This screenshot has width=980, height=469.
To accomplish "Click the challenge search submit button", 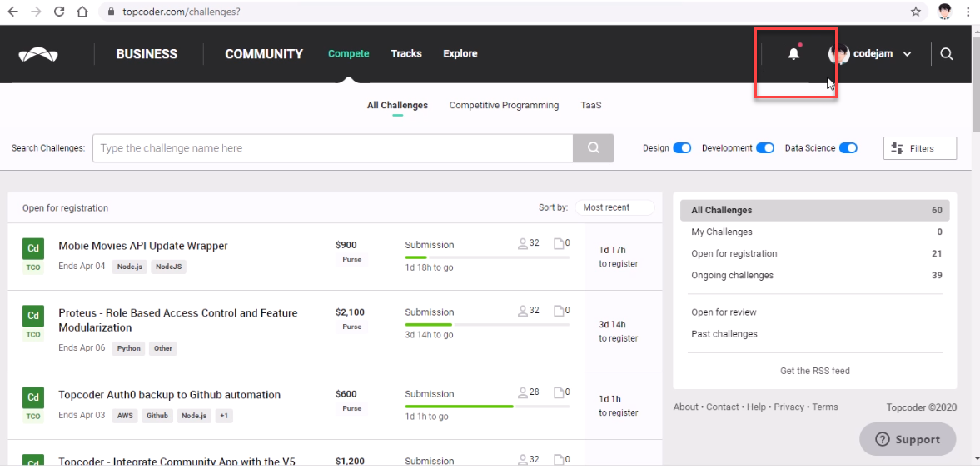I will tap(593, 148).
